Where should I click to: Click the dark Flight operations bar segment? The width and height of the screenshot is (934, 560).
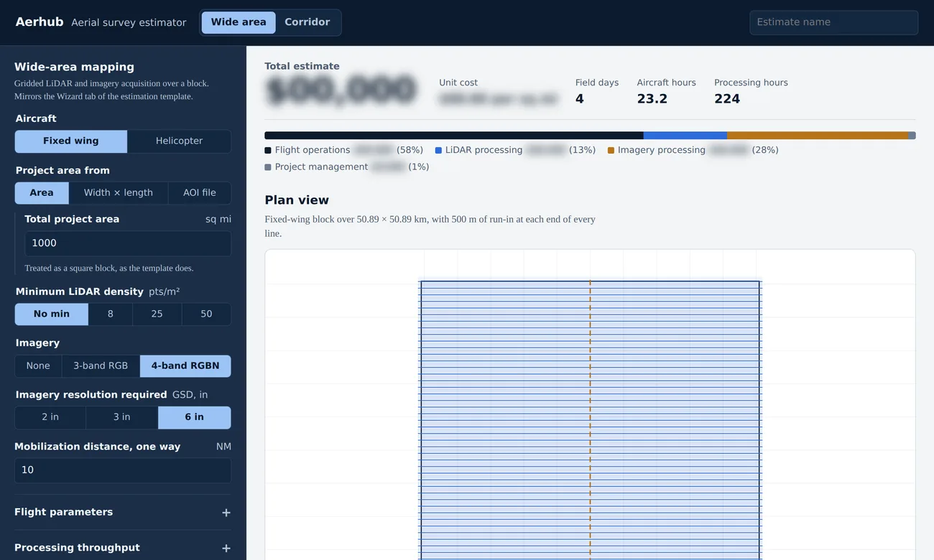pyautogui.click(x=454, y=136)
